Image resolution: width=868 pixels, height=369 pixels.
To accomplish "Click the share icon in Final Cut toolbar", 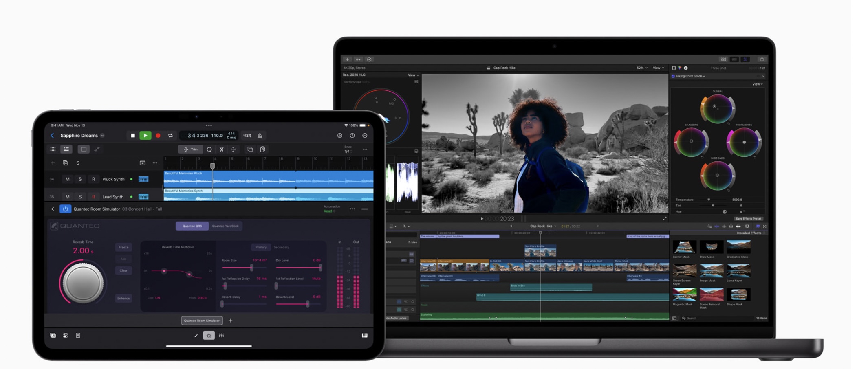I will (762, 59).
